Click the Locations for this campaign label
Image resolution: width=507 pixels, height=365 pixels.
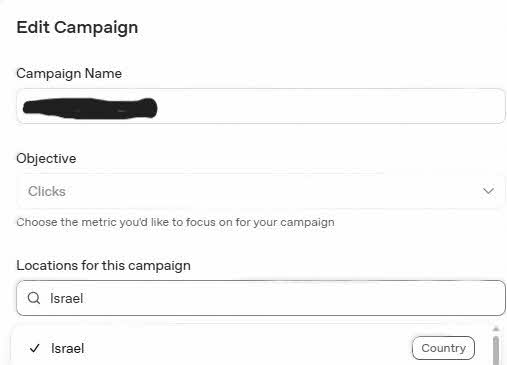[x=104, y=266]
